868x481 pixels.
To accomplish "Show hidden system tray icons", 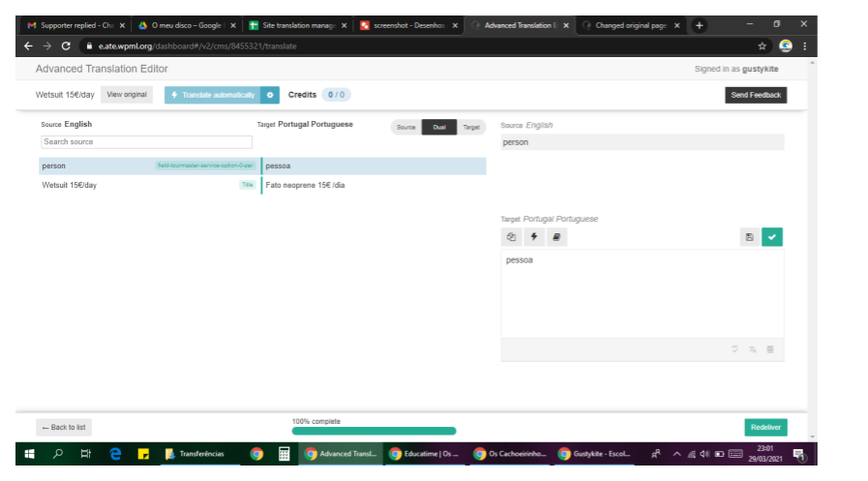I will click(676, 454).
